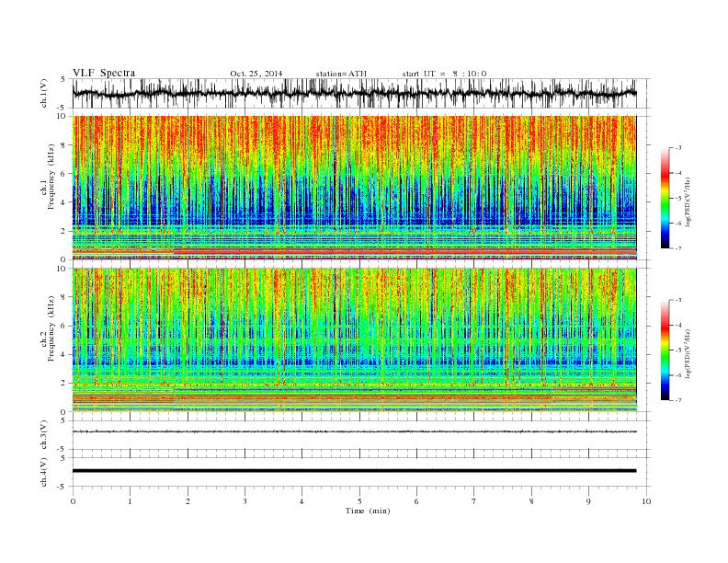Click the "ch.1(V)" waveform axis label
Image resolution: width=728 pixels, height=563 pixels.
coord(44,93)
